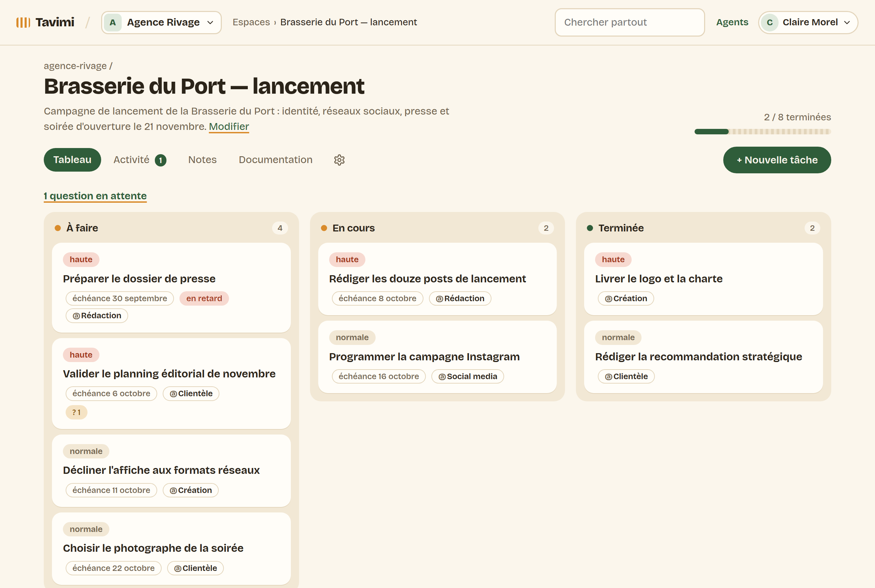Click @Création chip on Livrer le logo
This screenshot has width=875, height=588.
(626, 298)
